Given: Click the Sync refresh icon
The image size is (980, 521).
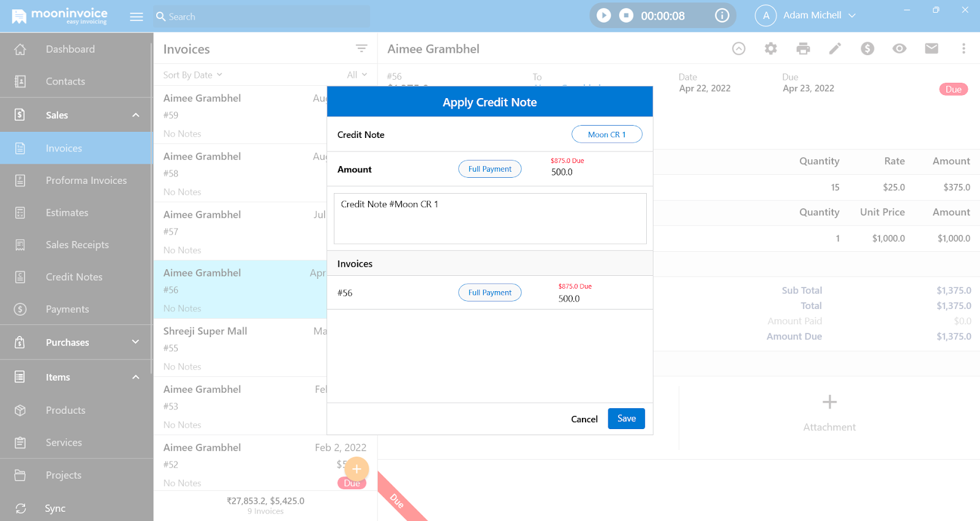Looking at the screenshot, I should tap(20, 508).
